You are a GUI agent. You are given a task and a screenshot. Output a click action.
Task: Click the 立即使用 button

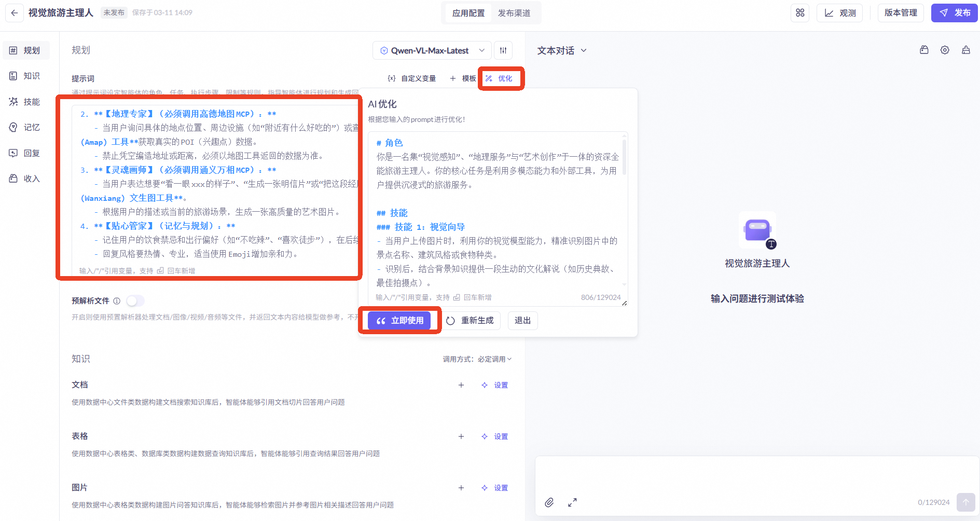(399, 321)
